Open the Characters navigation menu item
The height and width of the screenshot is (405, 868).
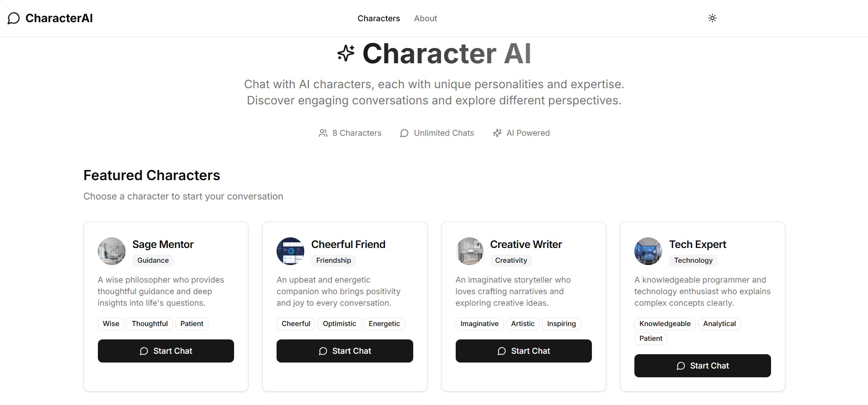pyautogui.click(x=378, y=18)
